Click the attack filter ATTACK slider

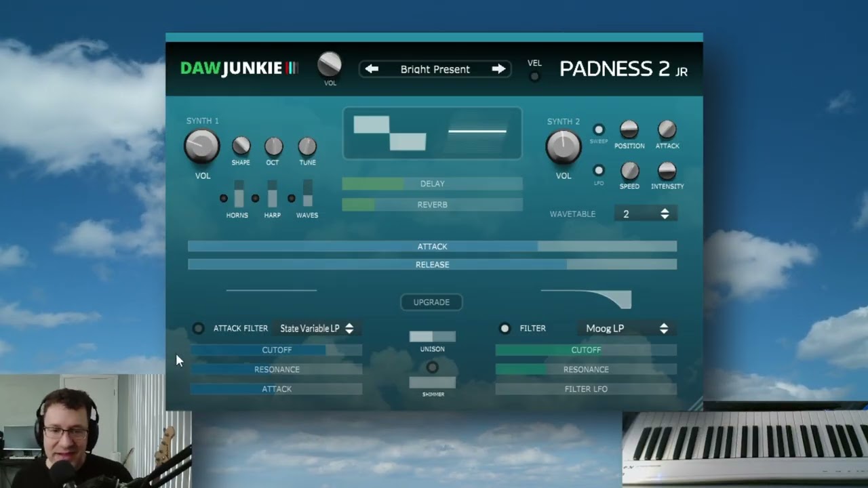pyautogui.click(x=276, y=389)
